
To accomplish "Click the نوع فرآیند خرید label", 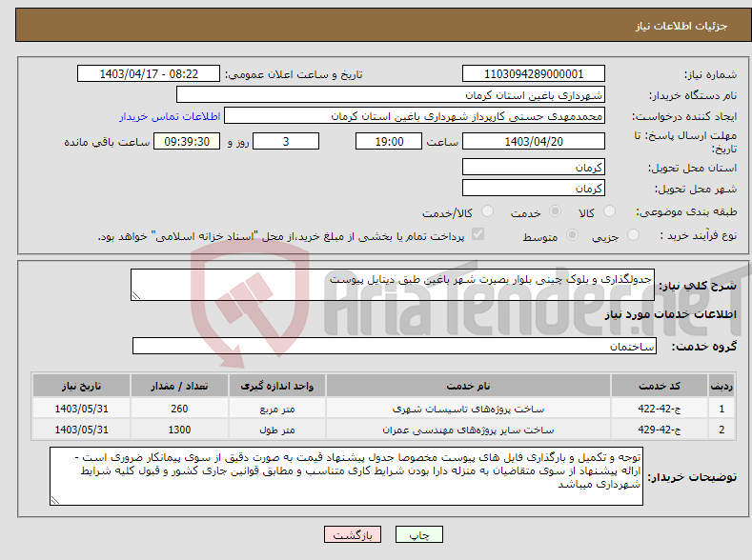I will coord(699,235).
